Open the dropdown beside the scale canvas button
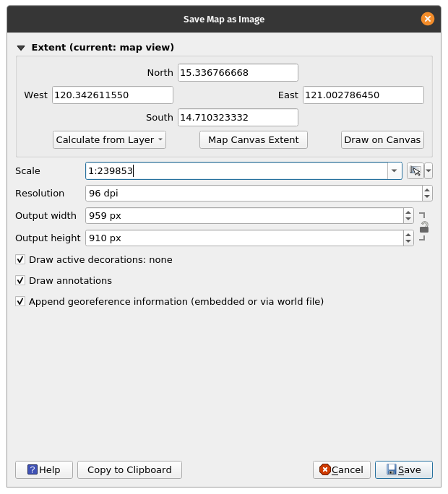 [x=428, y=171]
